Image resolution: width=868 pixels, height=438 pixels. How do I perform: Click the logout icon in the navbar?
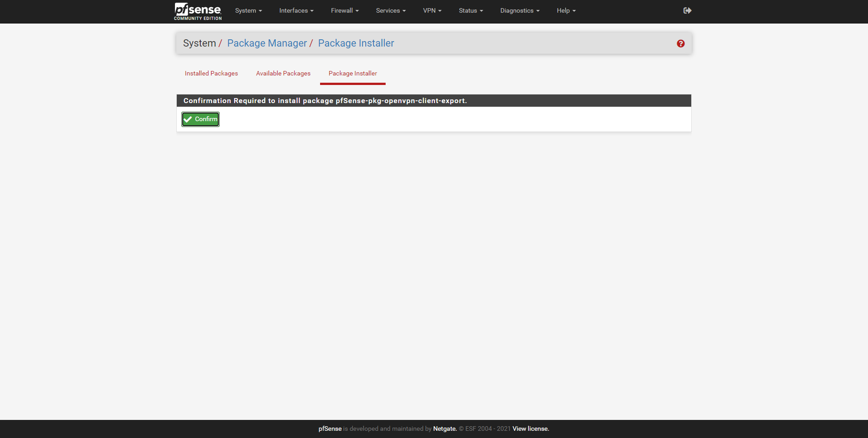click(687, 10)
